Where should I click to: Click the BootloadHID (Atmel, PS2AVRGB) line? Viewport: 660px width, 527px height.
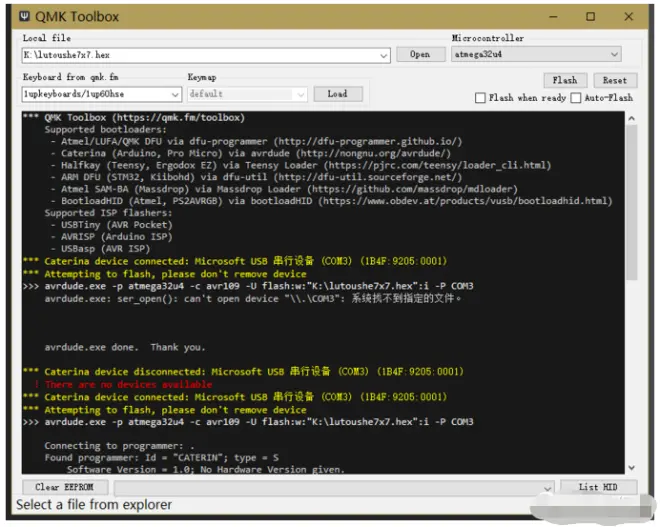(x=332, y=201)
